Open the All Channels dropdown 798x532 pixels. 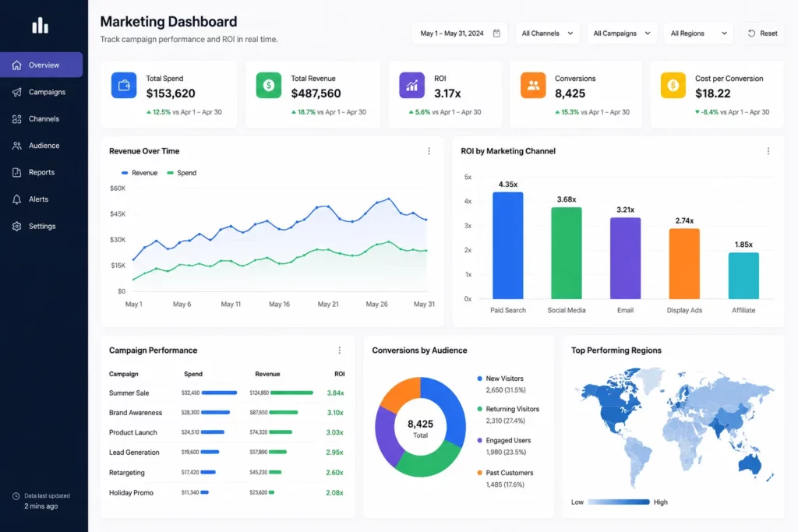click(547, 33)
